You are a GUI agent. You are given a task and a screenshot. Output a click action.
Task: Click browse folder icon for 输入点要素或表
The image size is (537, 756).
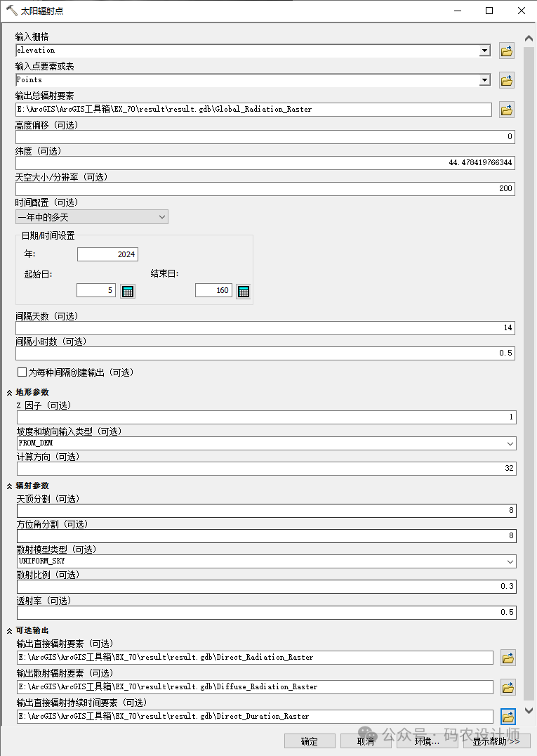pyautogui.click(x=506, y=80)
